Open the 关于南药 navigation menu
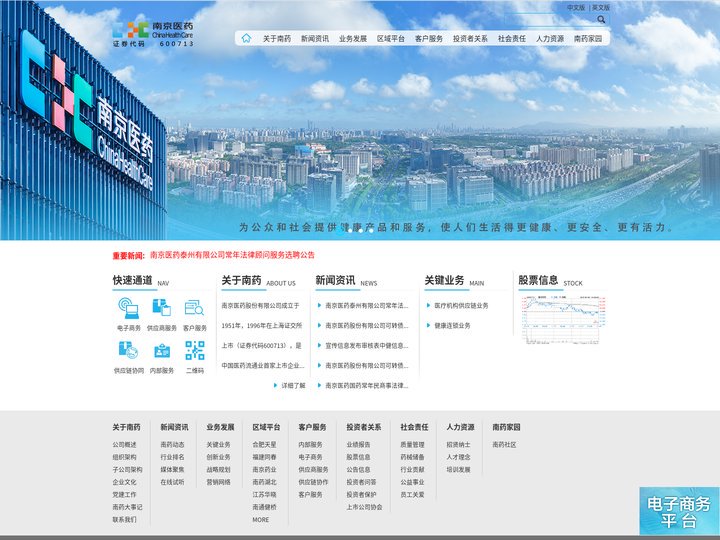Viewport: 720px width, 540px height. pos(276,39)
